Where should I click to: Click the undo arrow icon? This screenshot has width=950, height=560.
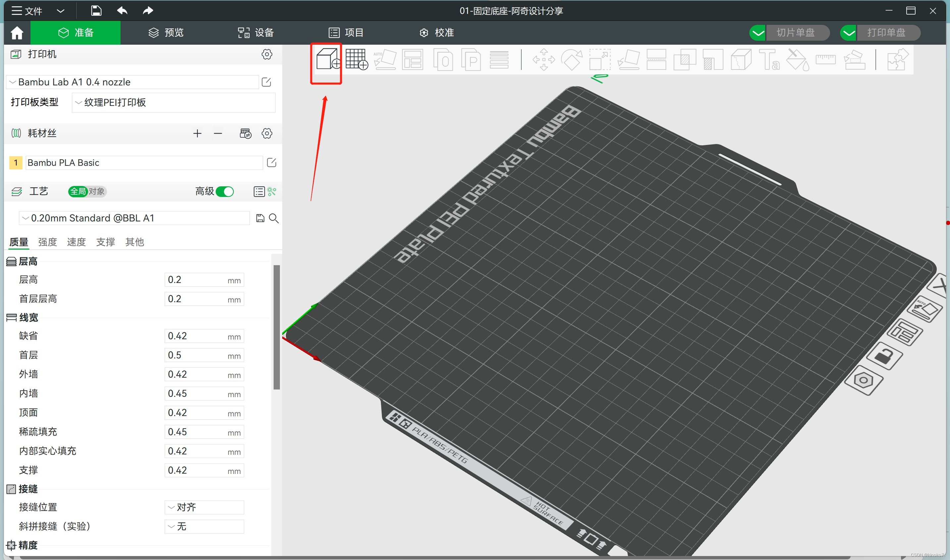(122, 11)
